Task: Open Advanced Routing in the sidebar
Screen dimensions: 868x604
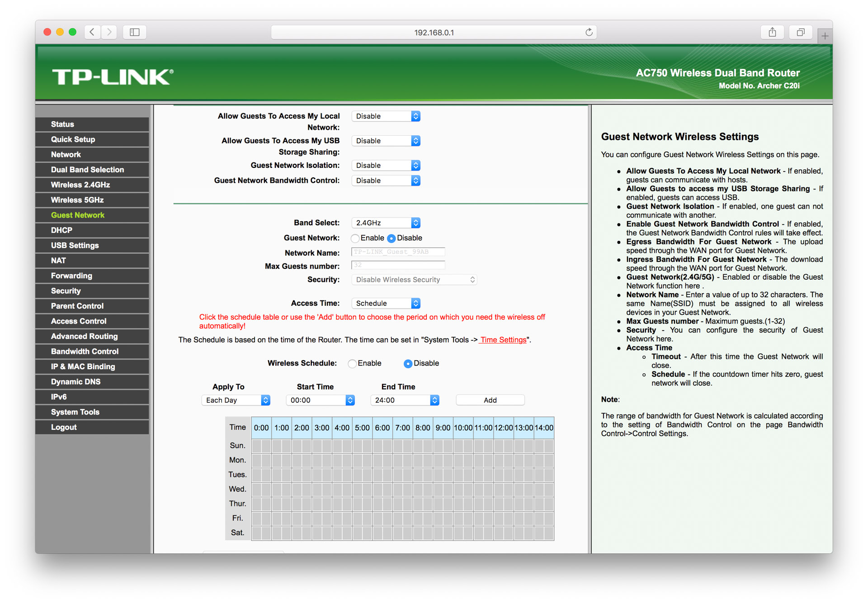Action: click(x=92, y=337)
